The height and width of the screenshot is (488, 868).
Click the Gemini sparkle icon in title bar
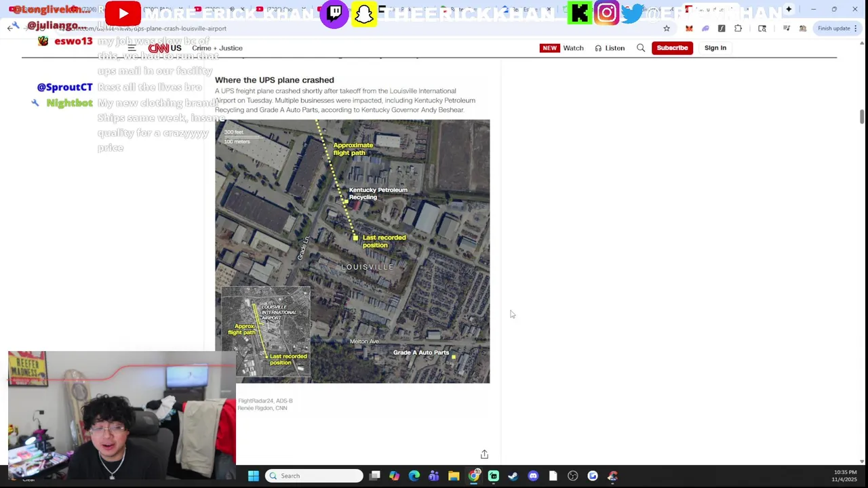[x=789, y=9]
